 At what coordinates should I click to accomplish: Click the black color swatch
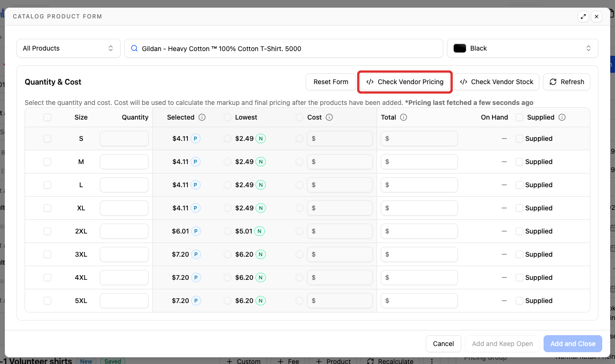460,48
